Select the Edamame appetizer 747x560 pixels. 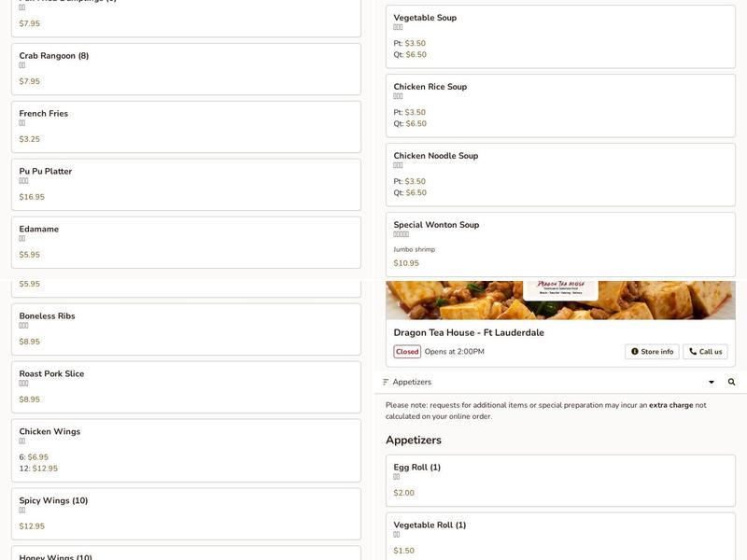[186, 242]
